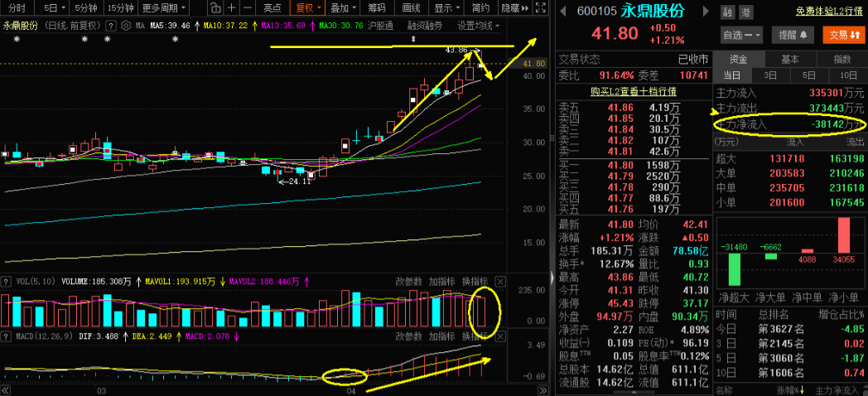Viewport: 868px width, 396px height.
Task: Switch to 资金 tab
Action: coord(739,60)
